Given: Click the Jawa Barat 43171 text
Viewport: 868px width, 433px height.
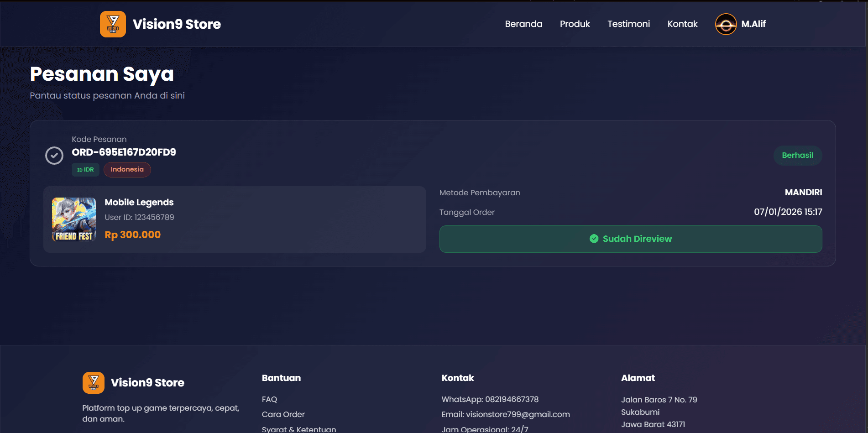Looking at the screenshot, I should pyautogui.click(x=653, y=424).
